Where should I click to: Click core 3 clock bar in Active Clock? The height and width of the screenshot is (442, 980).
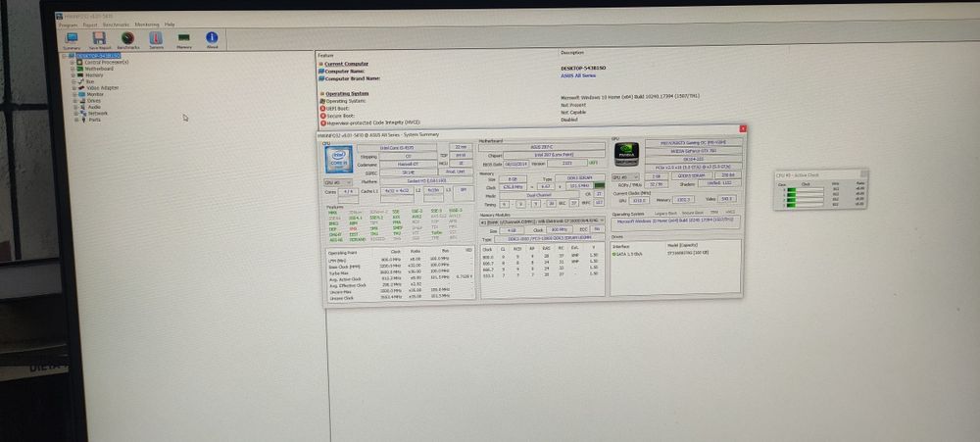[805, 205]
